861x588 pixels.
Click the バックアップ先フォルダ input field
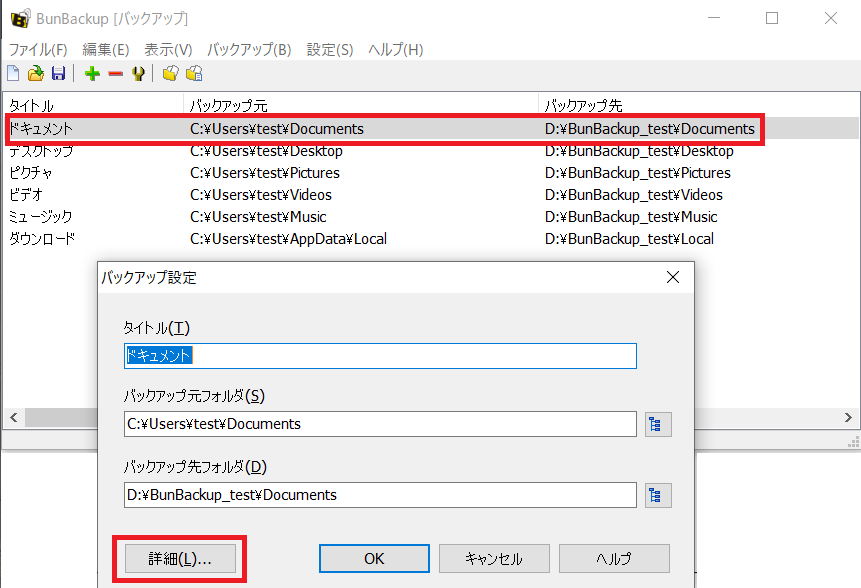(380, 495)
